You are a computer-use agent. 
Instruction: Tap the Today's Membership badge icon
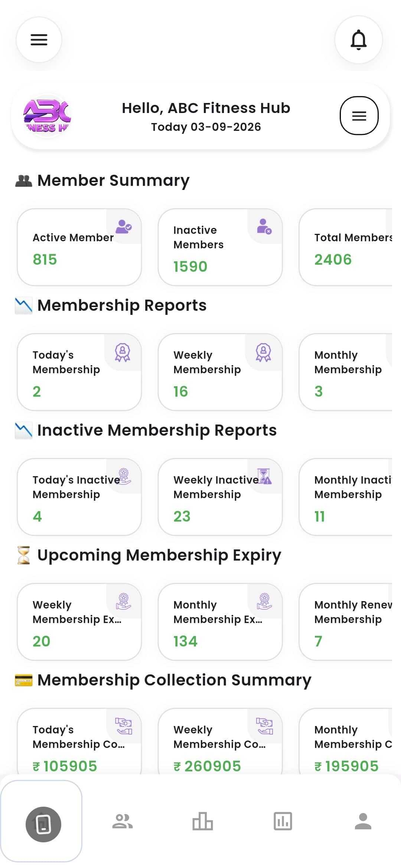(x=123, y=352)
